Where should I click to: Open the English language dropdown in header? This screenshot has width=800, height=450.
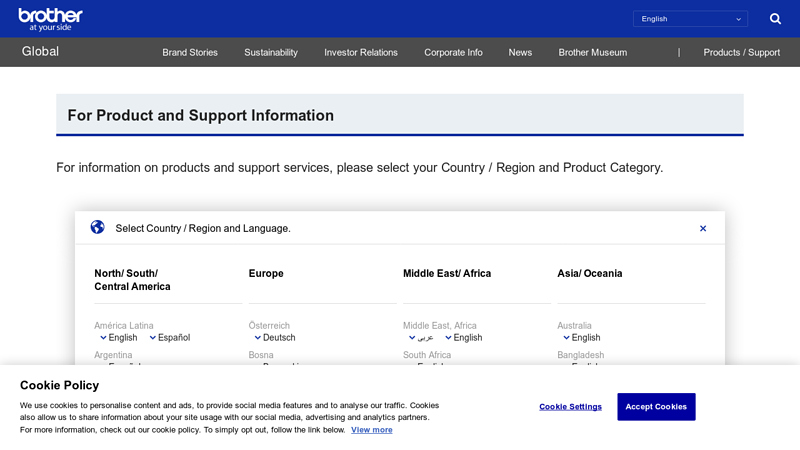click(x=690, y=19)
